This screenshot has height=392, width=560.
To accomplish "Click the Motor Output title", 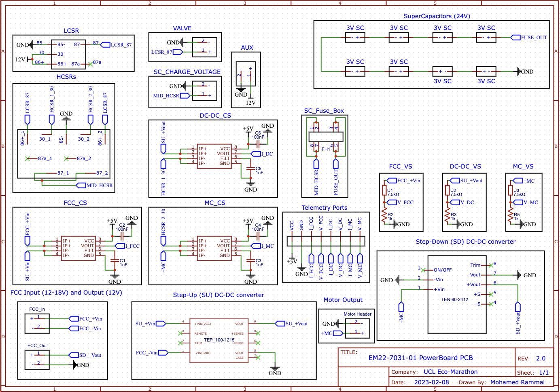I will tap(343, 300).
